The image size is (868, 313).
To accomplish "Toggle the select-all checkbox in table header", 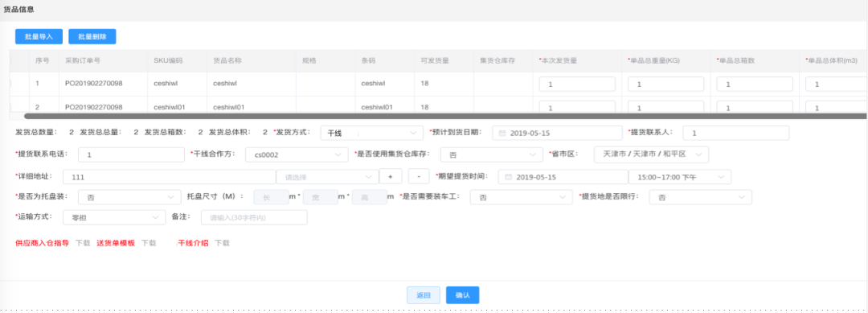I will tap(10, 60).
